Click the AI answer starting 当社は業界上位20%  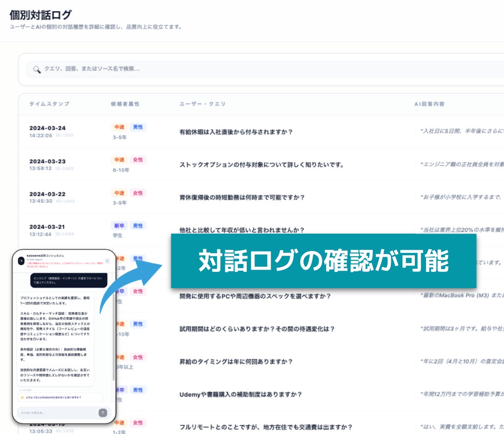pos(462,229)
